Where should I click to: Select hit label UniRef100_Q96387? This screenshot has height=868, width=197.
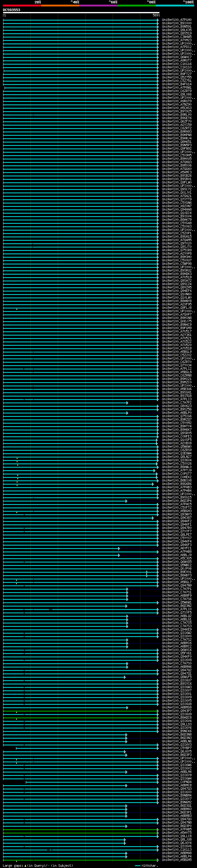(x=177, y=518)
